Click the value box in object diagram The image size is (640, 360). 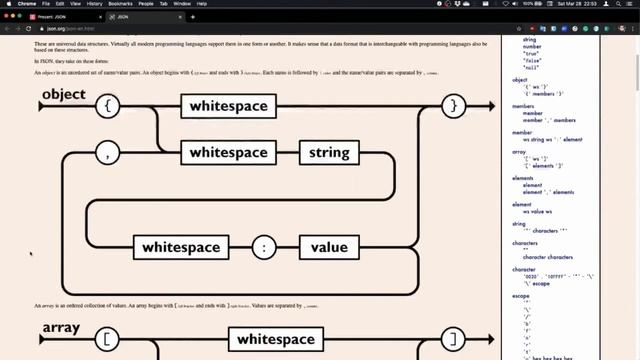[329, 247]
